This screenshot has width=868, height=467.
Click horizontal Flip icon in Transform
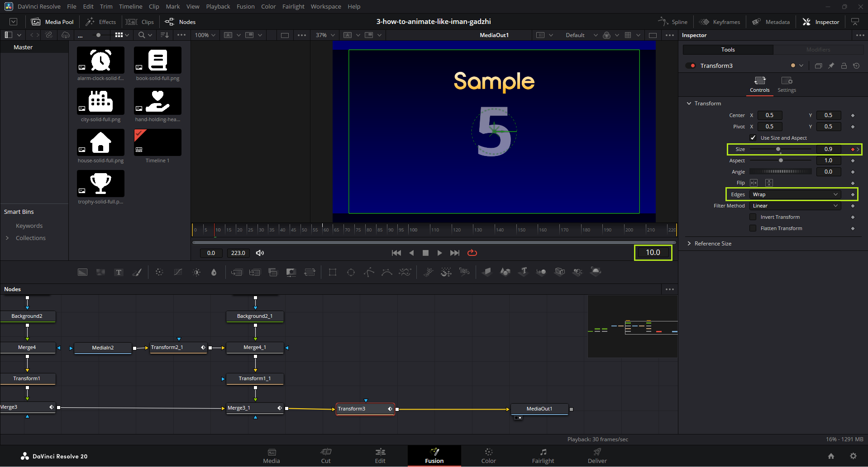click(754, 183)
